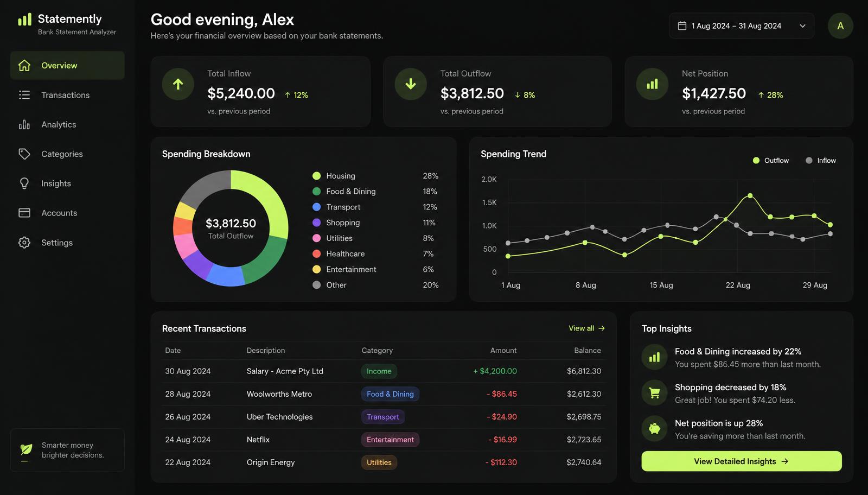Click the Food & Dining category tag
The image size is (868, 495).
[x=390, y=394]
